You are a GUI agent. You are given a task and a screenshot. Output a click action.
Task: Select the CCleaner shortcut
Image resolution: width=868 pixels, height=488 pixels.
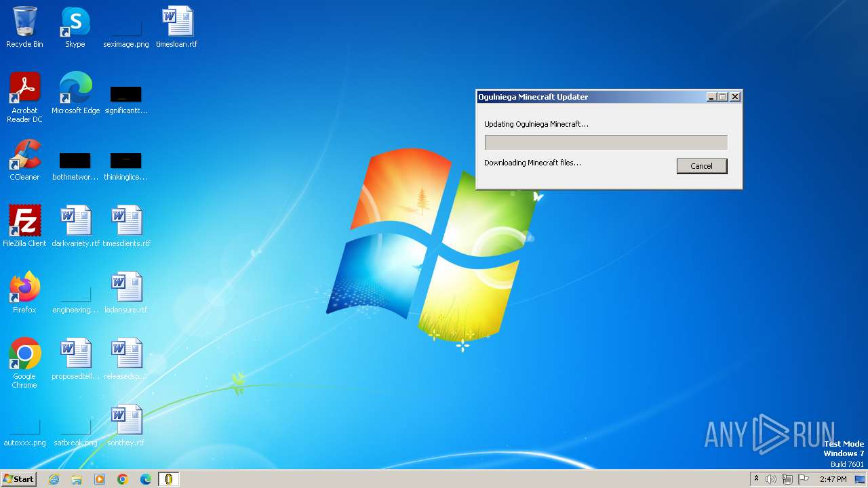point(24,161)
